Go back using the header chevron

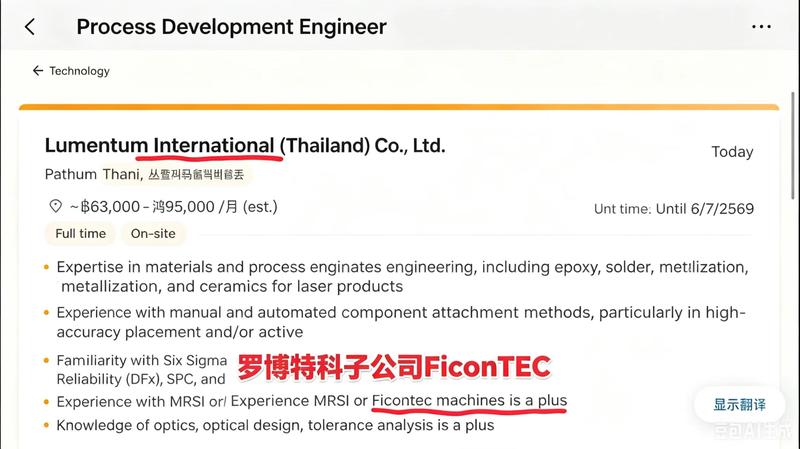[x=30, y=27]
